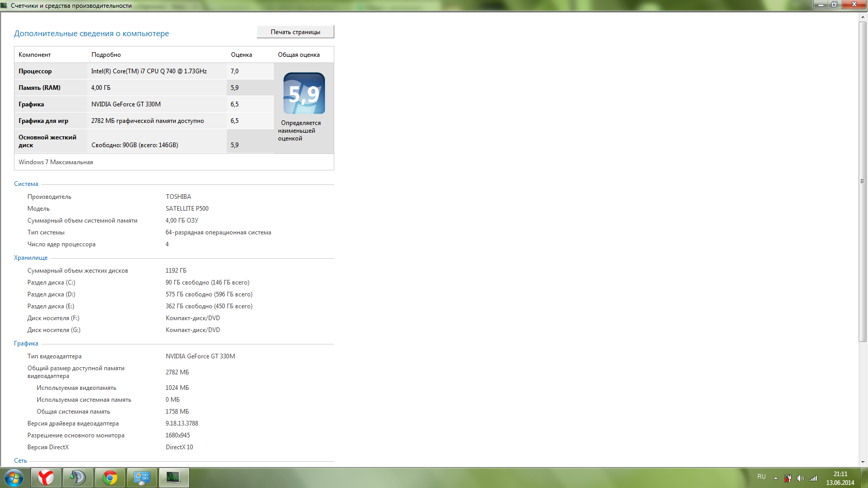The width and height of the screenshot is (868, 488).
Task: Click the 2782 МБ adapter memory value
Action: click(177, 372)
